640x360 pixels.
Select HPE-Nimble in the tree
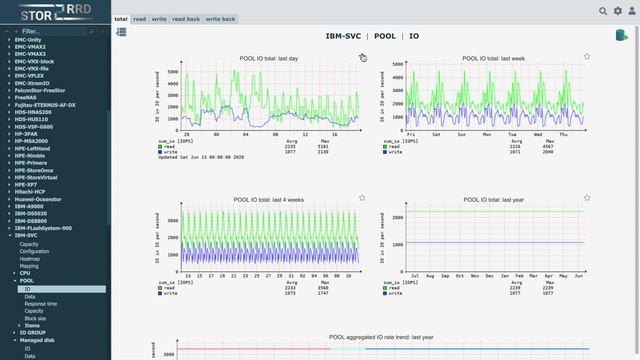[x=30, y=156]
